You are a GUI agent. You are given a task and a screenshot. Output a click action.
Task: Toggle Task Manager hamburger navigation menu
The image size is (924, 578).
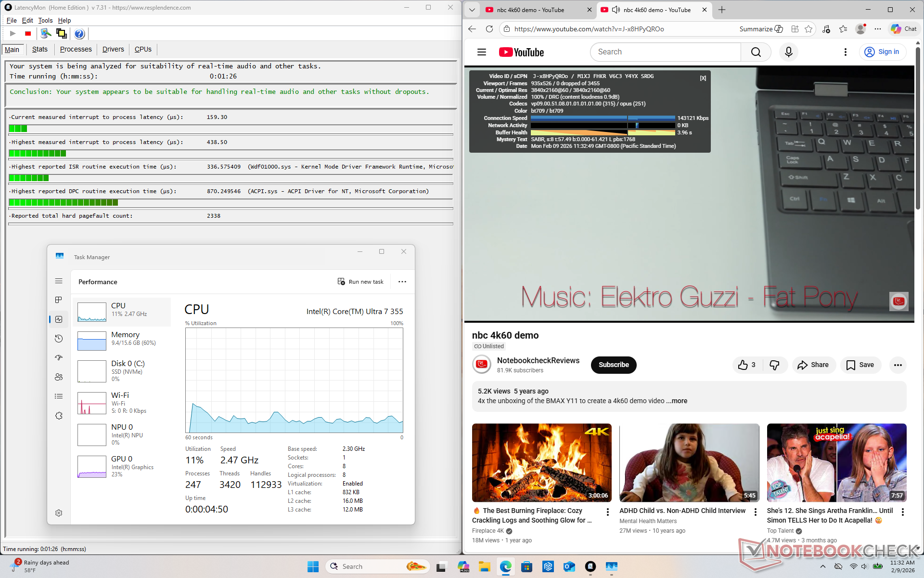(x=59, y=281)
